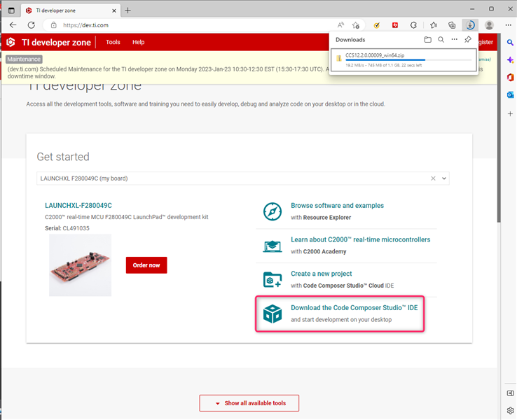Viewport: 517px width, 420px height.
Task: Click the site lock icon in address bar
Action: [x=54, y=25]
